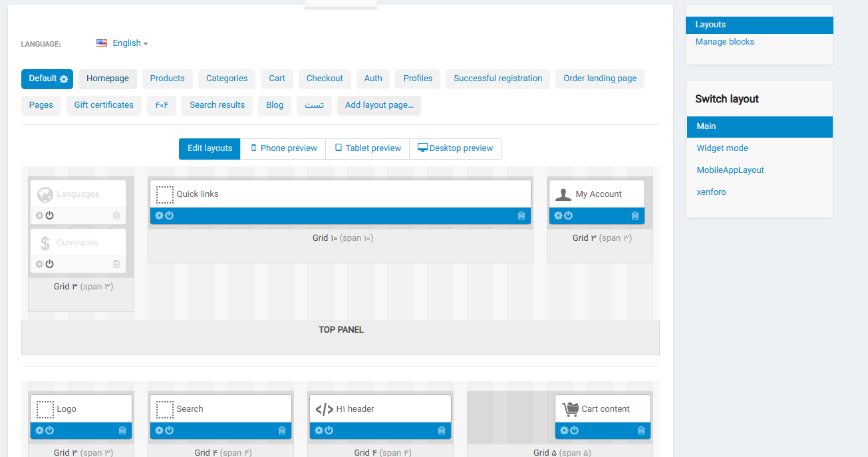The width and height of the screenshot is (868, 457).
Task: Open Add layout page… selector
Action: [378, 105]
